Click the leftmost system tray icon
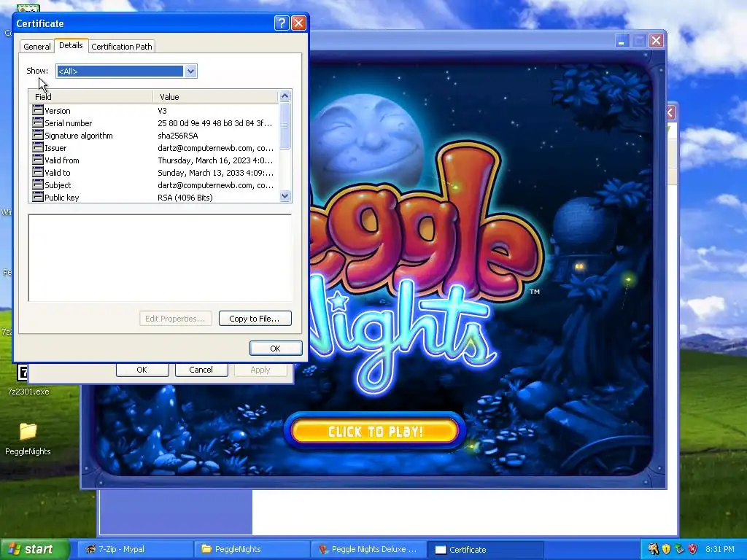This screenshot has height=560, width=747. (x=653, y=549)
